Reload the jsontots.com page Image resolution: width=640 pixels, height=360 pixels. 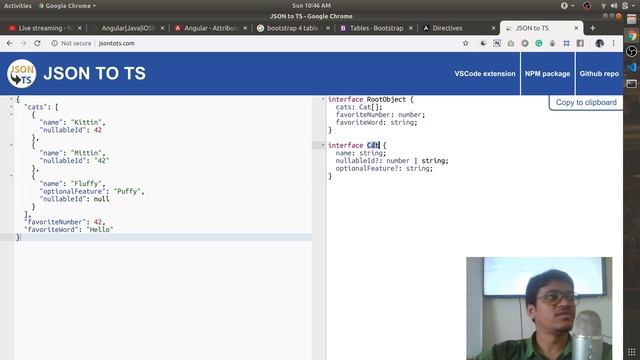(37, 43)
